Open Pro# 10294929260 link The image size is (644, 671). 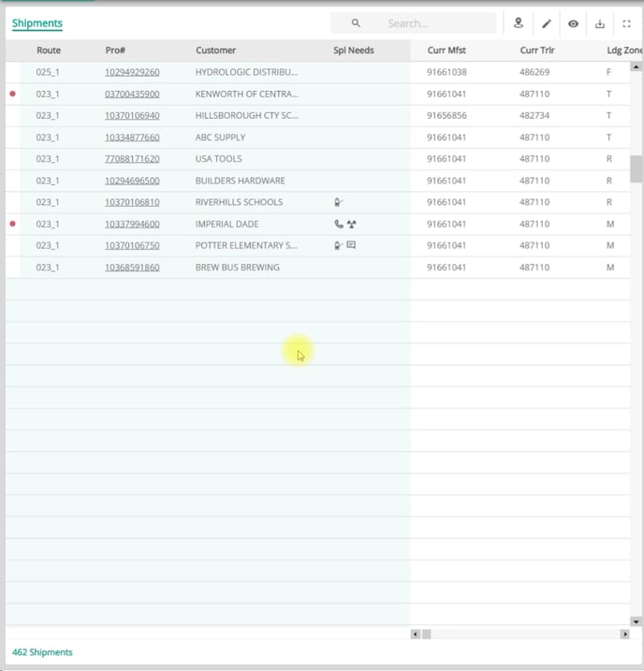point(132,72)
